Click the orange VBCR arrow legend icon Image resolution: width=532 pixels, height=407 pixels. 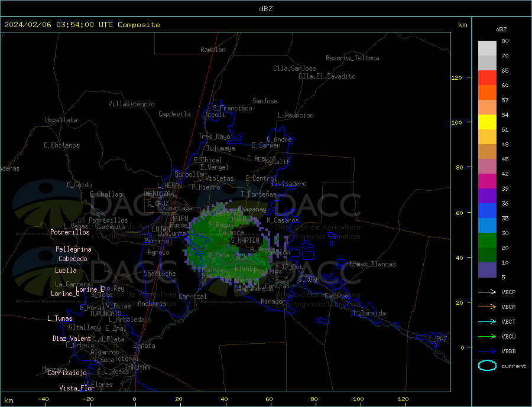click(487, 307)
